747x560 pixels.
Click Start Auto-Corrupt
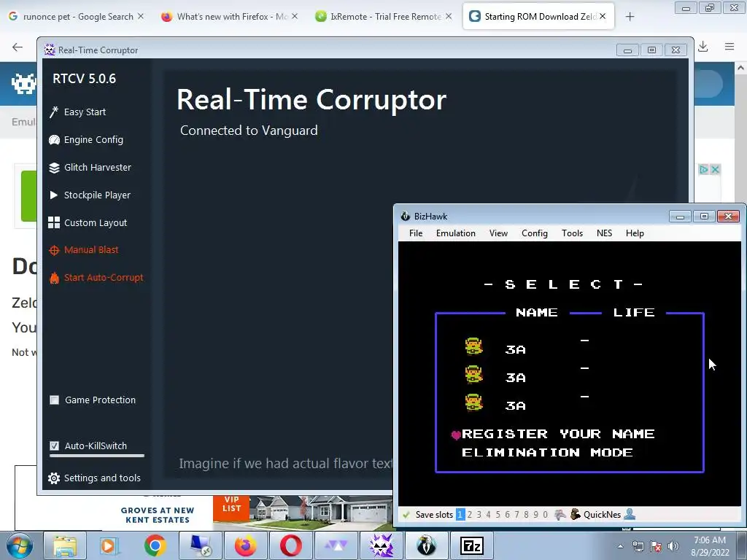[96, 278]
